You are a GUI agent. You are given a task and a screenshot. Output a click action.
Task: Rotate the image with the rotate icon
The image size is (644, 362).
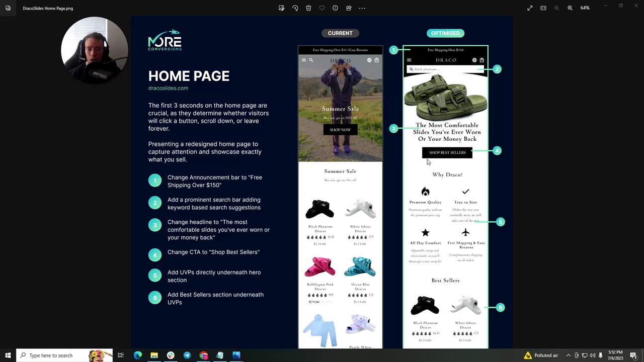pyautogui.click(x=295, y=8)
